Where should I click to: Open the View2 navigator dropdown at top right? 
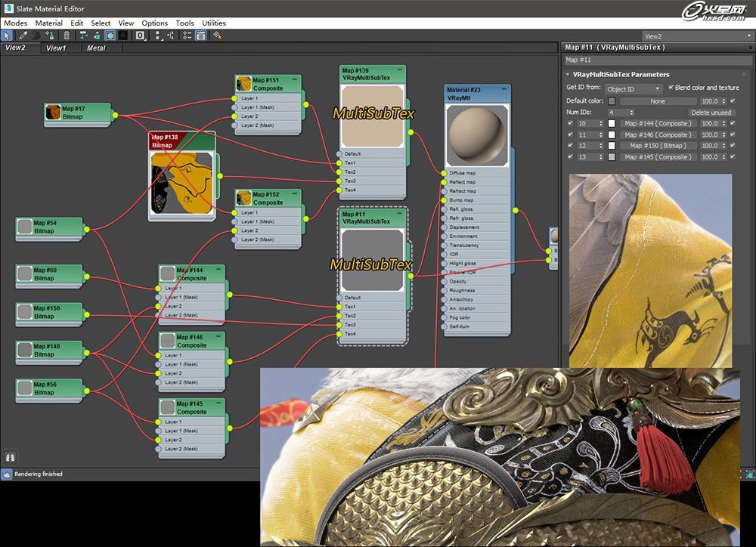coord(698,36)
